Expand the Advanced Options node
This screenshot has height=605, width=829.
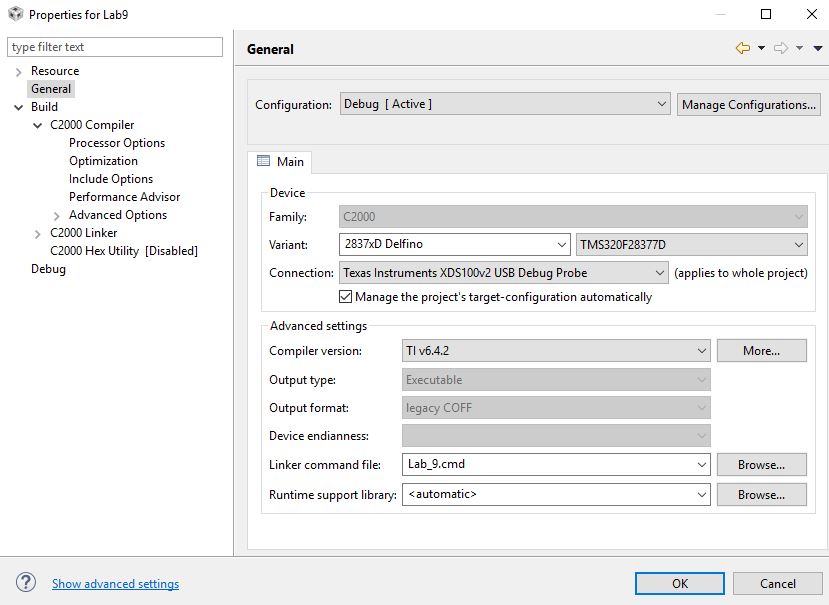pyautogui.click(x=57, y=216)
